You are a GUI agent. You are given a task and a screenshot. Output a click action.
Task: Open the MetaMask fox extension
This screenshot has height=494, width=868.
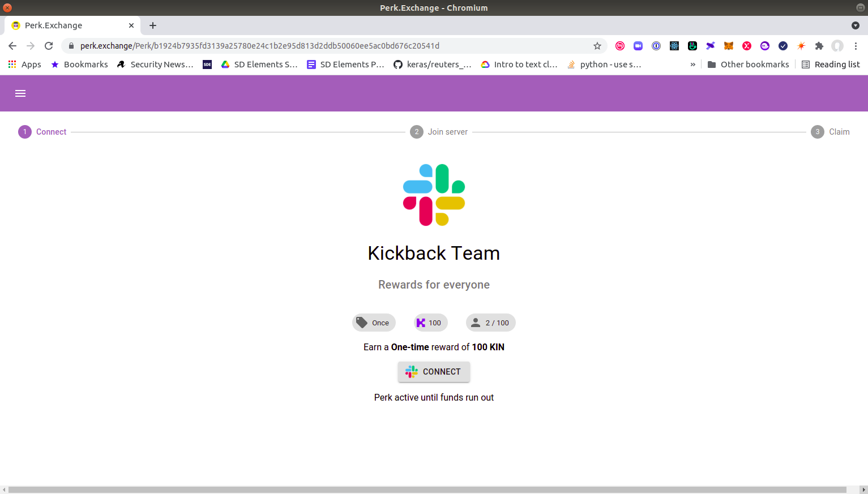(x=729, y=46)
